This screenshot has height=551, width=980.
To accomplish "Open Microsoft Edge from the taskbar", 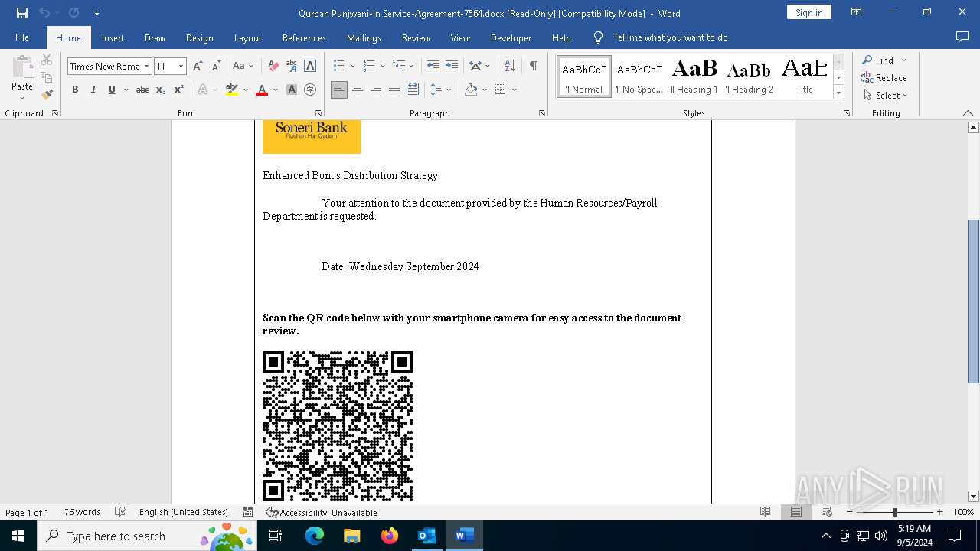I will [315, 536].
